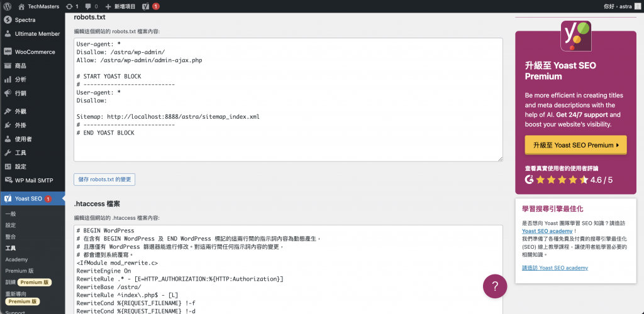The image size is (644, 314).
Task: Open the 新增項目 add-new menu
Action: point(120,6)
